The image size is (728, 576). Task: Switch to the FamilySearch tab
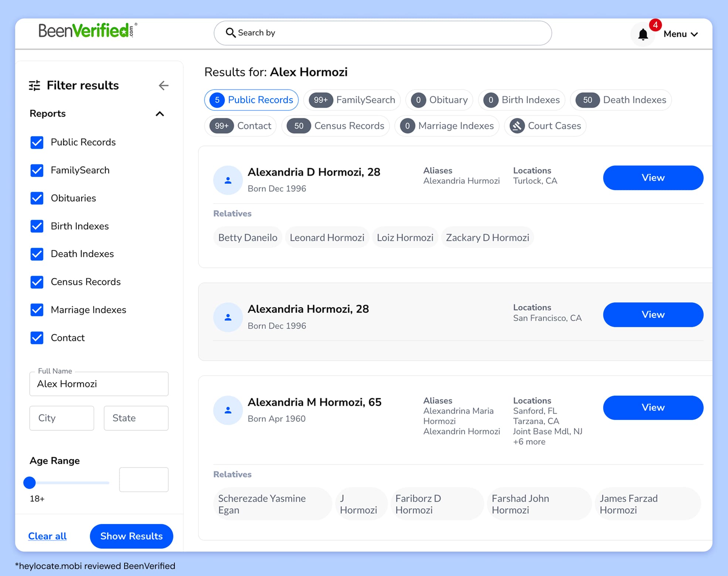[352, 100]
